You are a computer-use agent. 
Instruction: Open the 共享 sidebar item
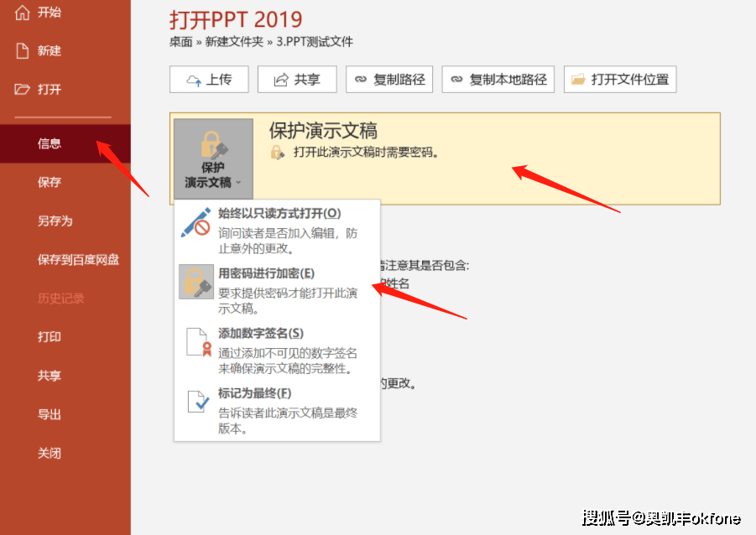click(x=65, y=376)
